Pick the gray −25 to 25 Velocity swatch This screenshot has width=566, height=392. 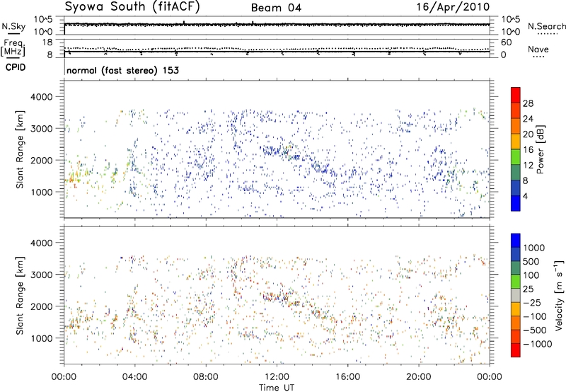point(516,295)
